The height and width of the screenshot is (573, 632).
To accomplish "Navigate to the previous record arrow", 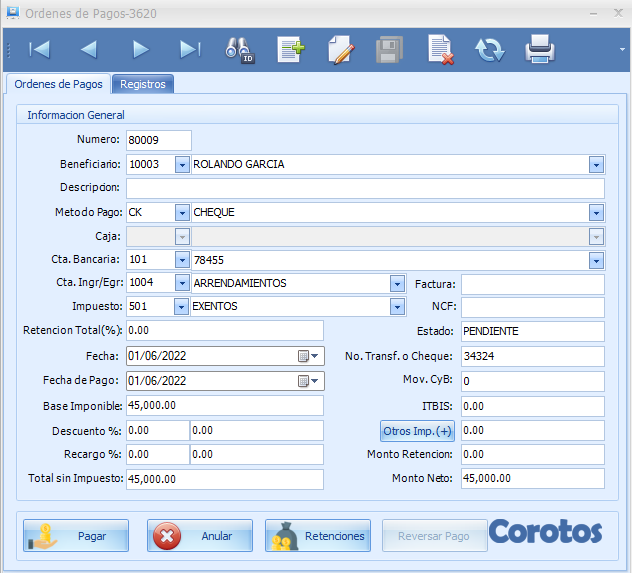I will click(x=89, y=49).
